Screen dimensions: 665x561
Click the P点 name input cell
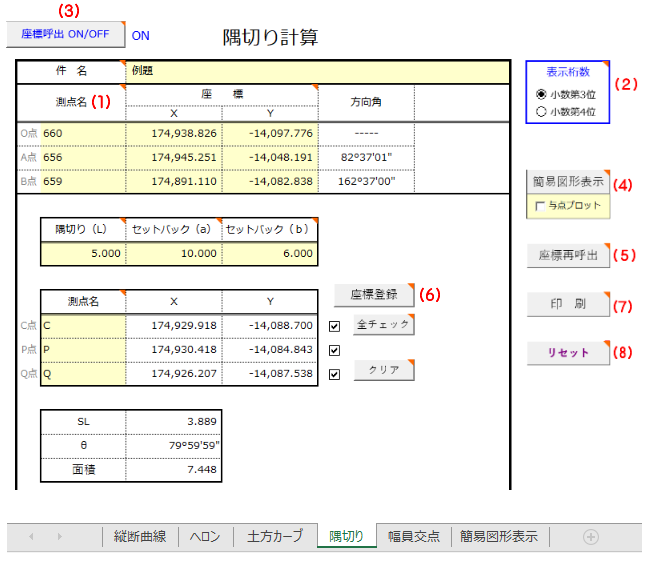pos(83,350)
